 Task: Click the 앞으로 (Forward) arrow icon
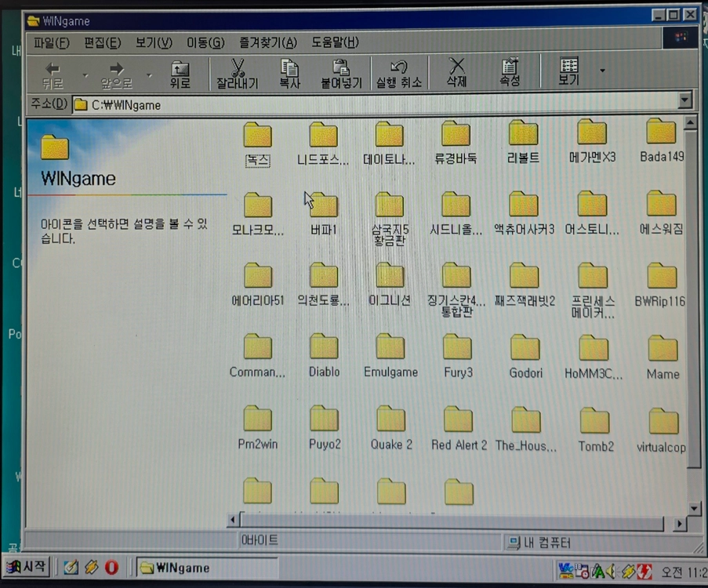tap(117, 69)
